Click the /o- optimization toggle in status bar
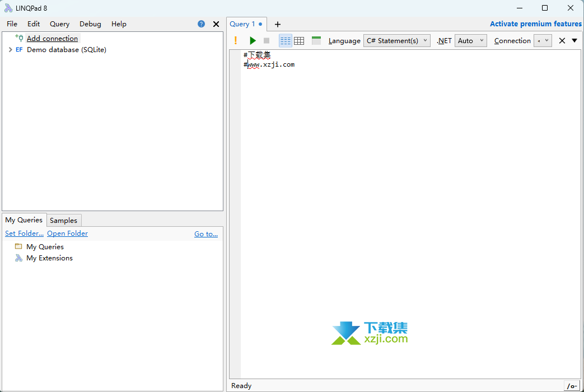 [x=572, y=386]
